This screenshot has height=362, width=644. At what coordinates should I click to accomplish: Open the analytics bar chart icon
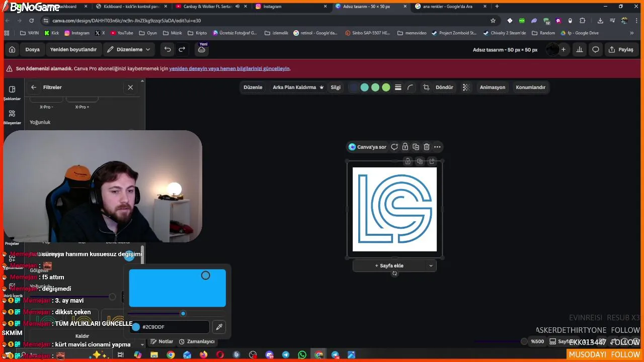(x=580, y=49)
